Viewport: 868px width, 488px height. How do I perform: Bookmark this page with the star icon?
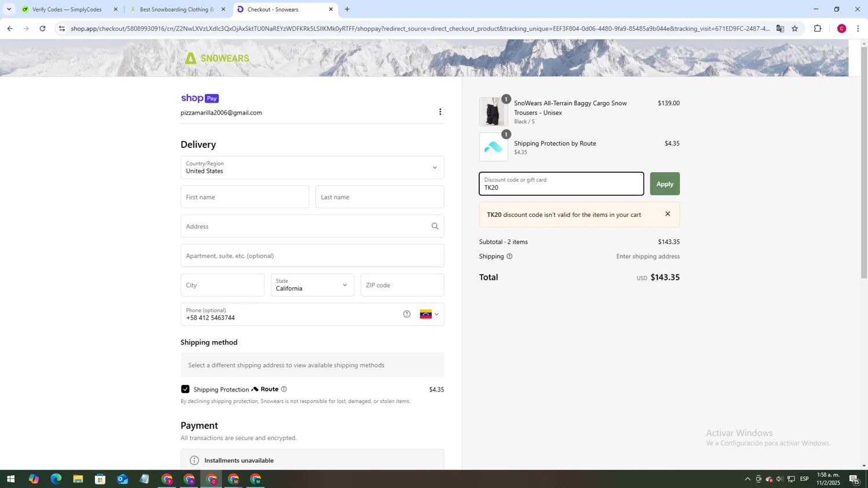(795, 28)
